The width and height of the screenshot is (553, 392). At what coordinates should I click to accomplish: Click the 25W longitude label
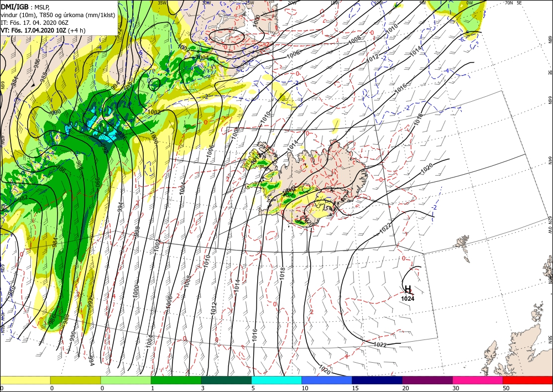249,2
